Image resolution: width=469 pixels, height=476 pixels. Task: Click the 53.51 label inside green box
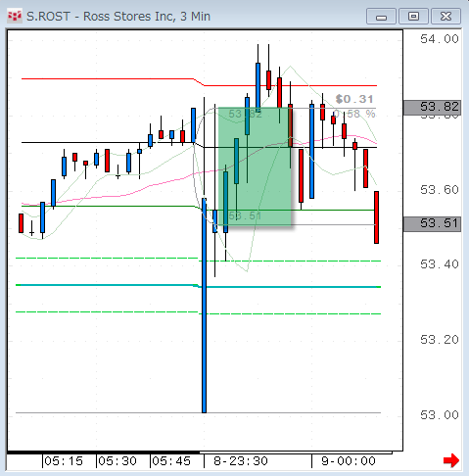point(245,215)
